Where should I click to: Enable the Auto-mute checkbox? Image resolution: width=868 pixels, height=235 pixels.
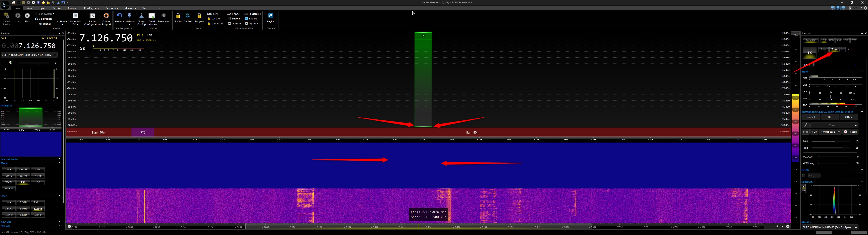(229, 19)
